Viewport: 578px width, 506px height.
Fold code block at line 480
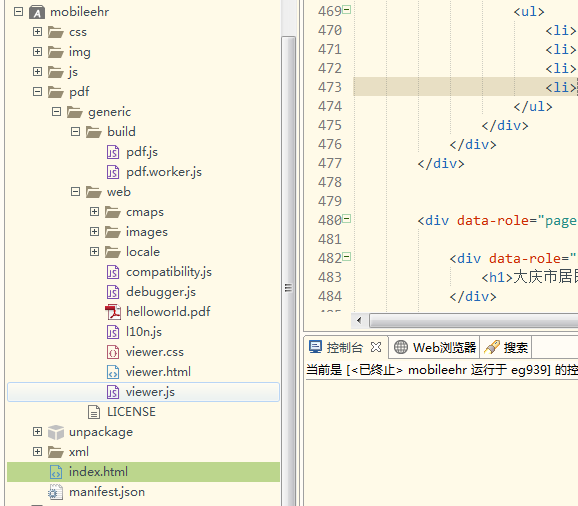347,219
